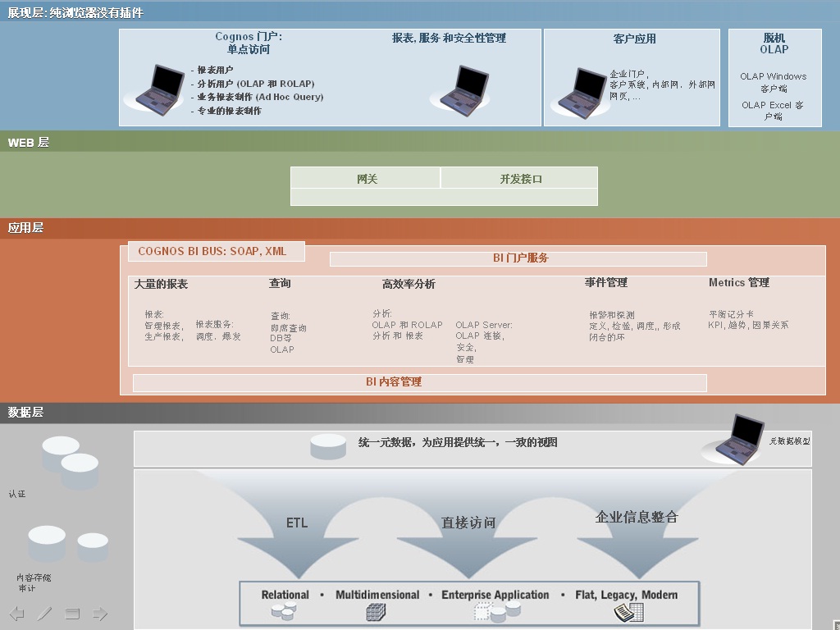Click the BI 门户服务 bar

tap(518, 258)
